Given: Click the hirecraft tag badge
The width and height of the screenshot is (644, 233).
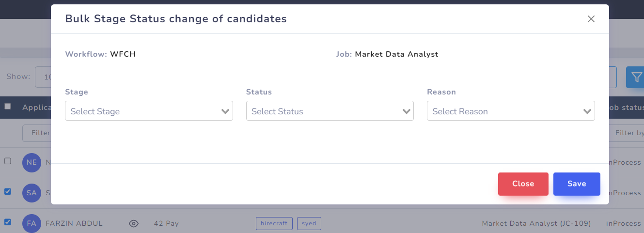Looking at the screenshot, I should tap(274, 223).
